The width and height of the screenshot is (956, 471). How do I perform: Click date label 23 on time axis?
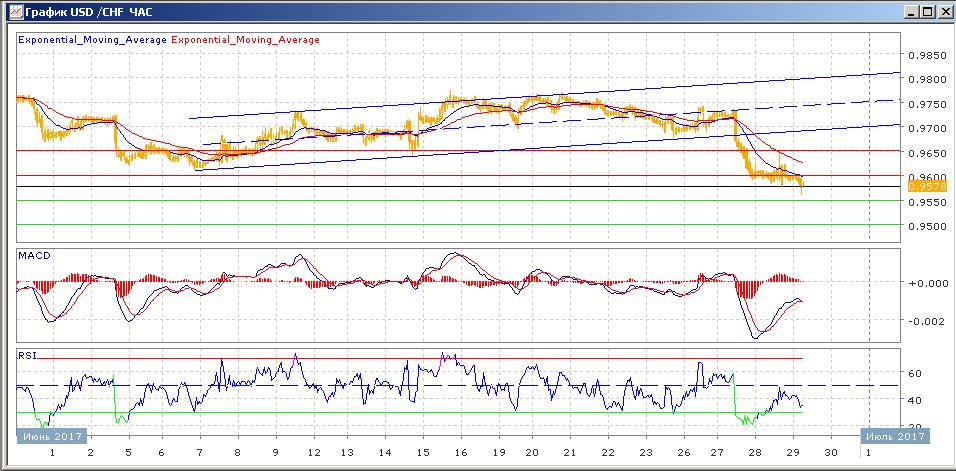click(x=645, y=453)
